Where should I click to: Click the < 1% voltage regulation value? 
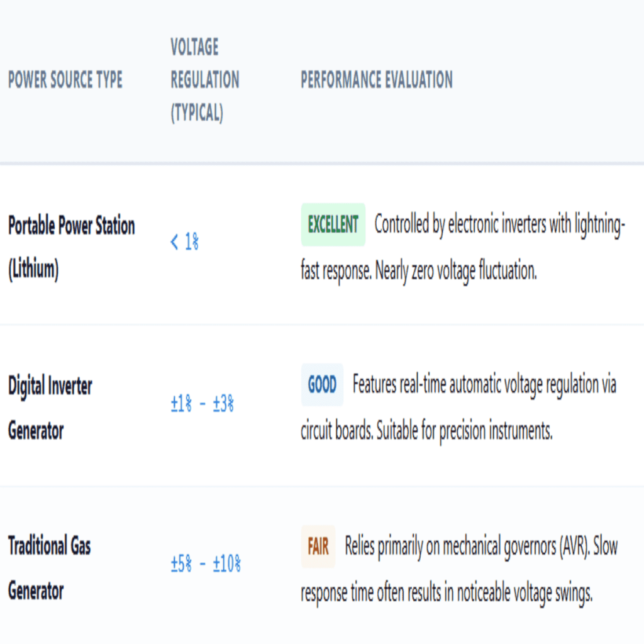(x=184, y=241)
